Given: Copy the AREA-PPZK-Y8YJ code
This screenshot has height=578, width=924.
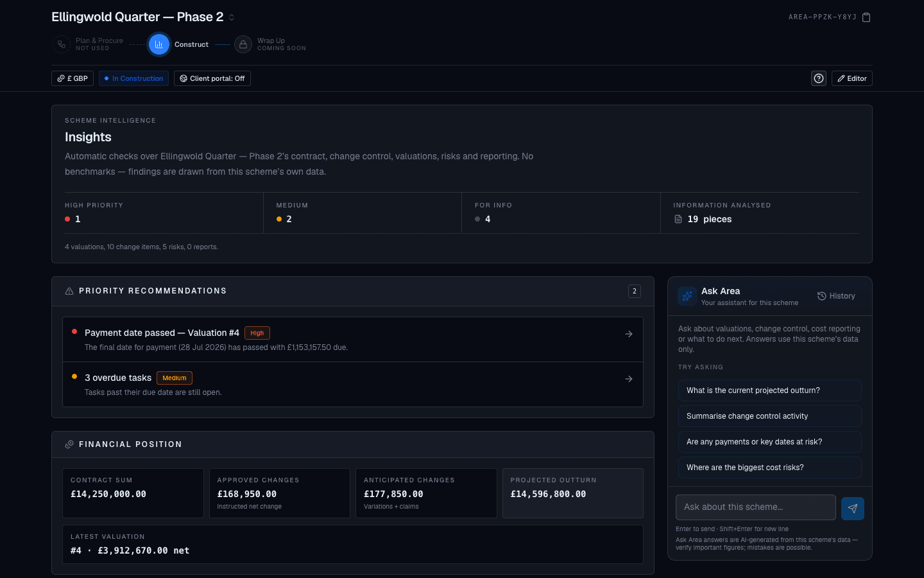Looking at the screenshot, I should (x=866, y=17).
